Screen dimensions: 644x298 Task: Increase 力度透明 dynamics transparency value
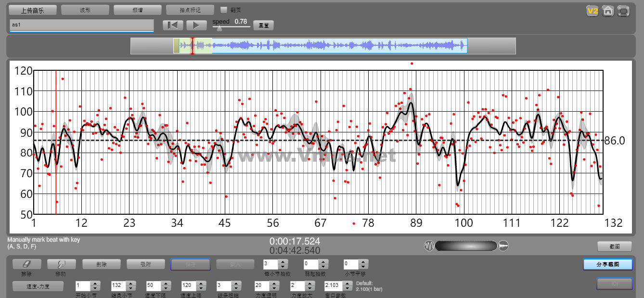click(x=275, y=283)
